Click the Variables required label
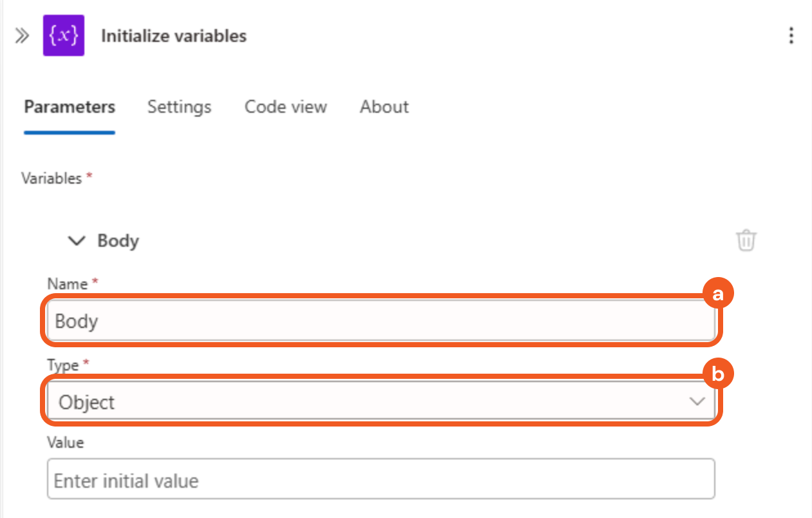Screen dimensions: 812x518 tap(52, 178)
